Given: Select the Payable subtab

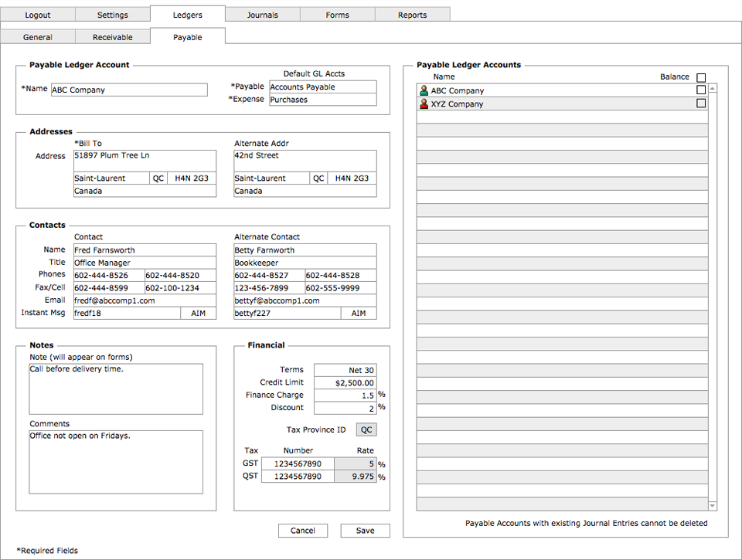Looking at the screenshot, I should tap(187, 37).
